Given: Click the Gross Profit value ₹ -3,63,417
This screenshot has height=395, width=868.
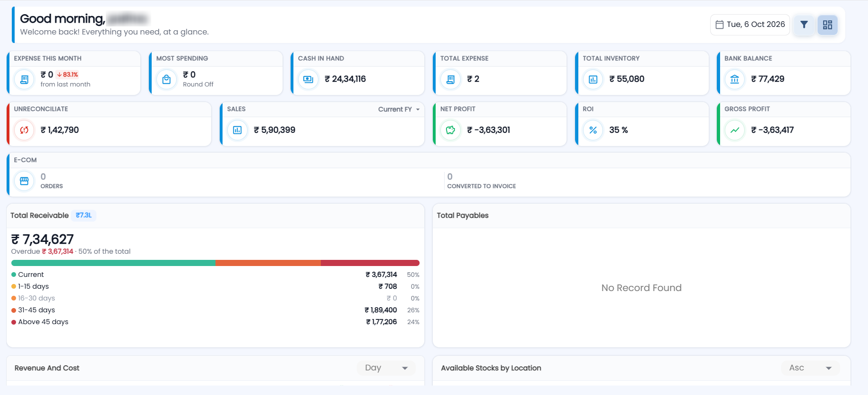Looking at the screenshot, I should [773, 130].
